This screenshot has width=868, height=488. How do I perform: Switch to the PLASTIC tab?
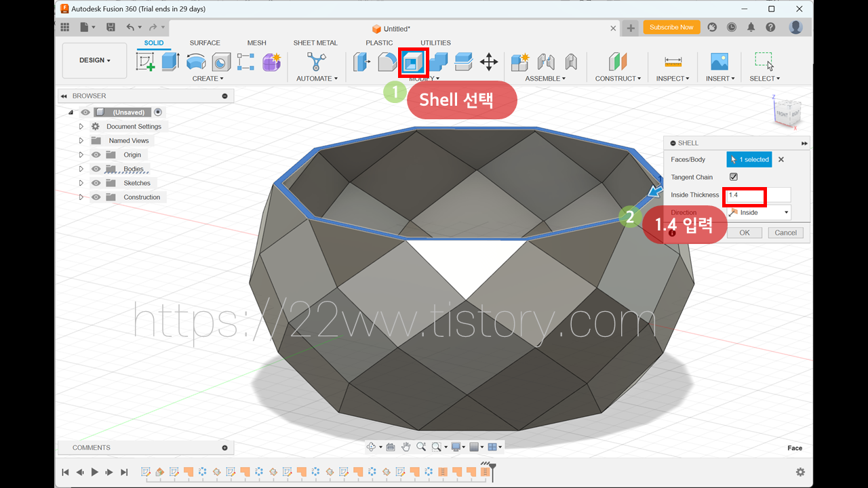pos(379,43)
